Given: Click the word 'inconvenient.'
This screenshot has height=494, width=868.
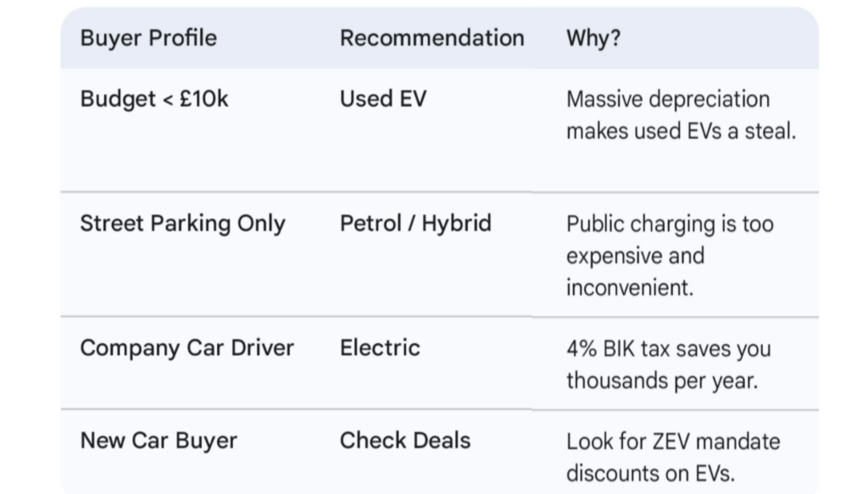Looking at the screenshot, I should [x=629, y=287].
